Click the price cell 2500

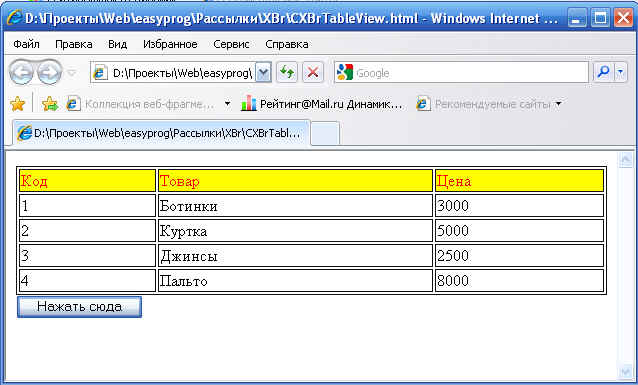pyautogui.click(x=519, y=256)
